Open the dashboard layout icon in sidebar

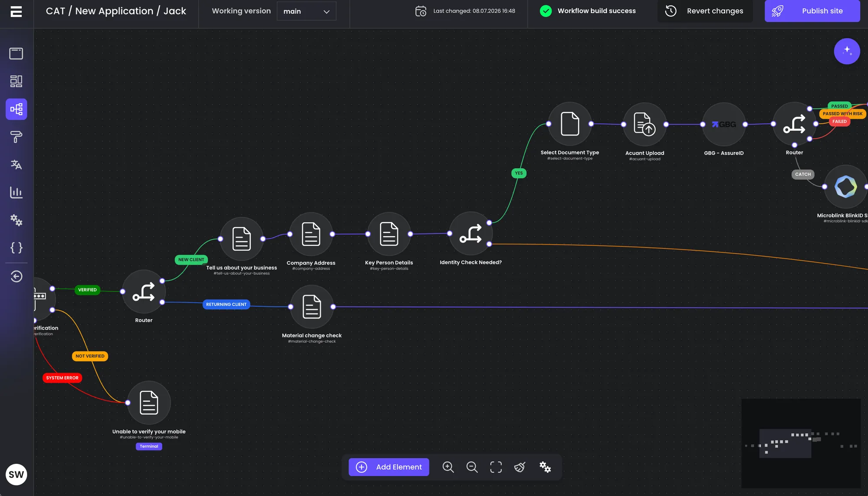(16, 81)
